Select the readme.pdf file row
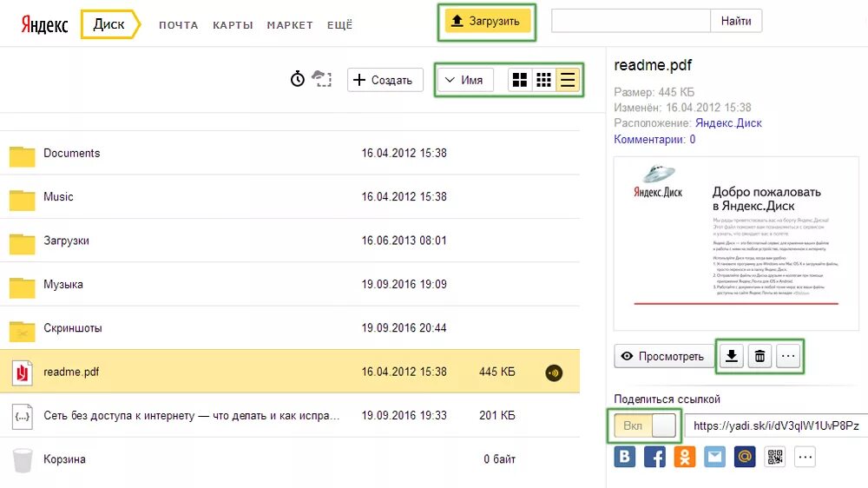This screenshot has height=488, width=868. [290, 372]
